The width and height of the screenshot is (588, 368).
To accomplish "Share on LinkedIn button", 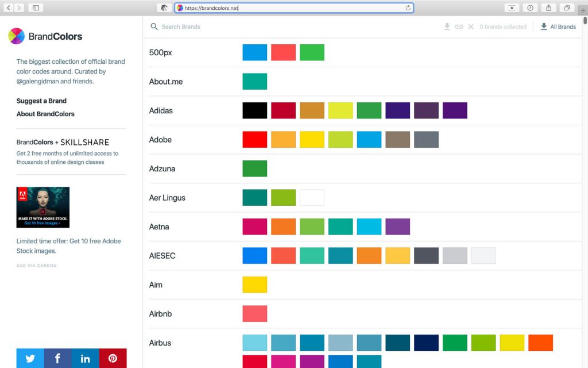I will 85,358.
